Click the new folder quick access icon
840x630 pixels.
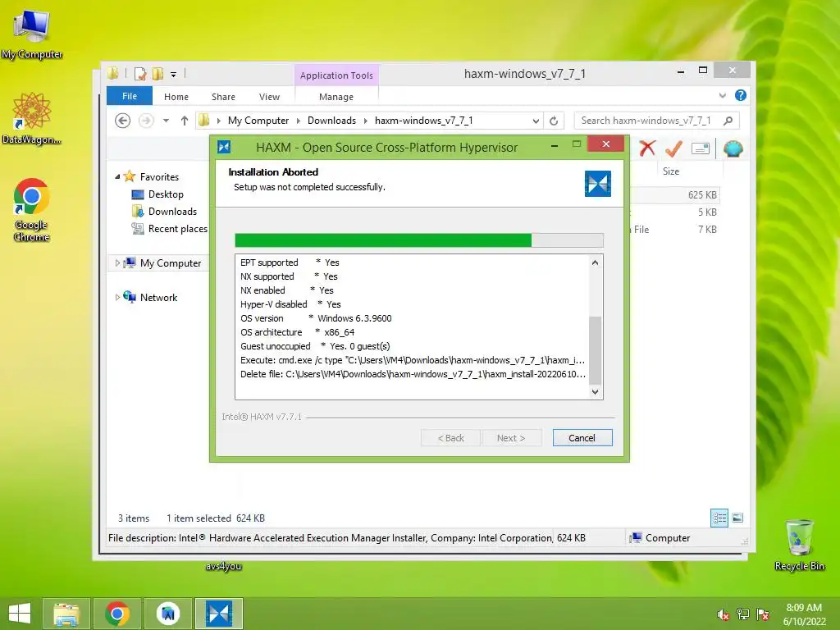tap(157, 74)
